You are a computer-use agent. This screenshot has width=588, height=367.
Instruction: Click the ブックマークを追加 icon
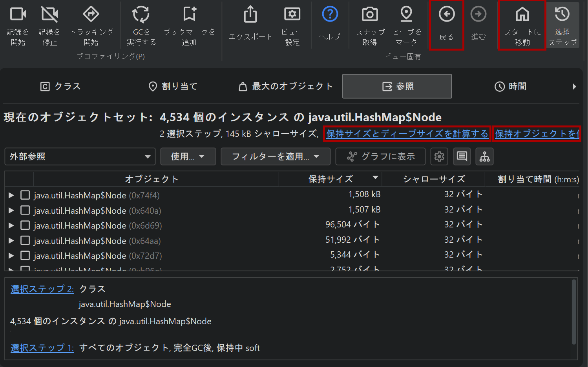(190, 15)
